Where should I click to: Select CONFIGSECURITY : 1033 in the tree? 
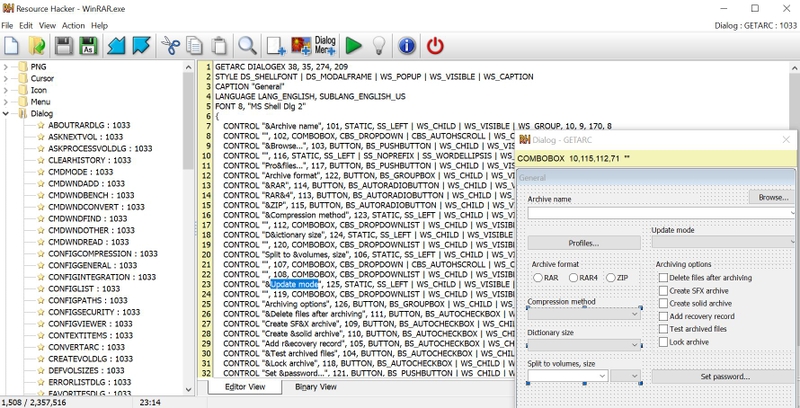(x=94, y=312)
